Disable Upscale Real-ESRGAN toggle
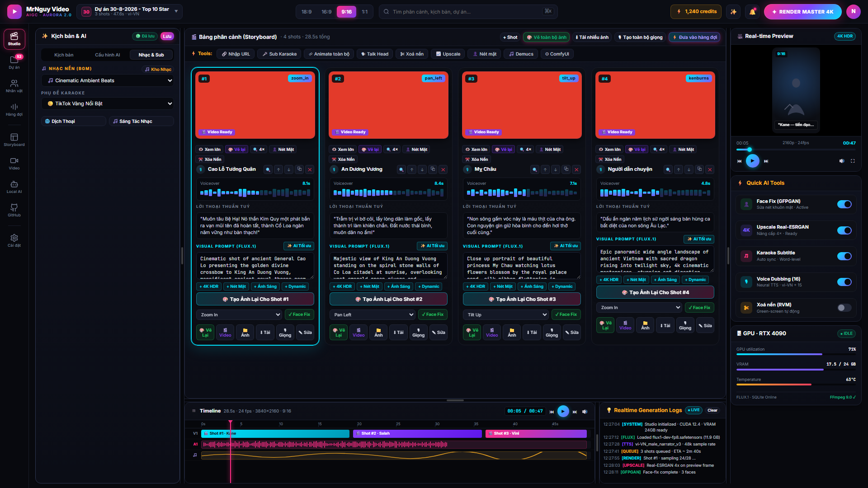 (x=844, y=230)
